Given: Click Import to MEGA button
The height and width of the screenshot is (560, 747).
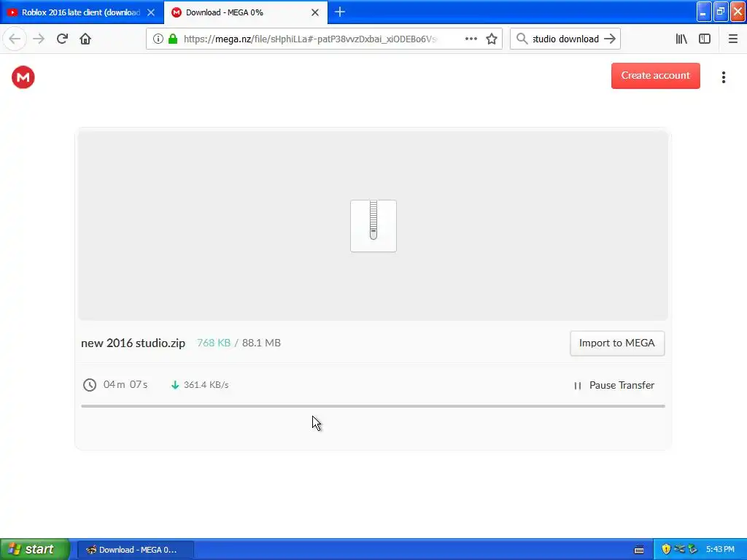Looking at the screenshot, I should click(x=617, y=343).
